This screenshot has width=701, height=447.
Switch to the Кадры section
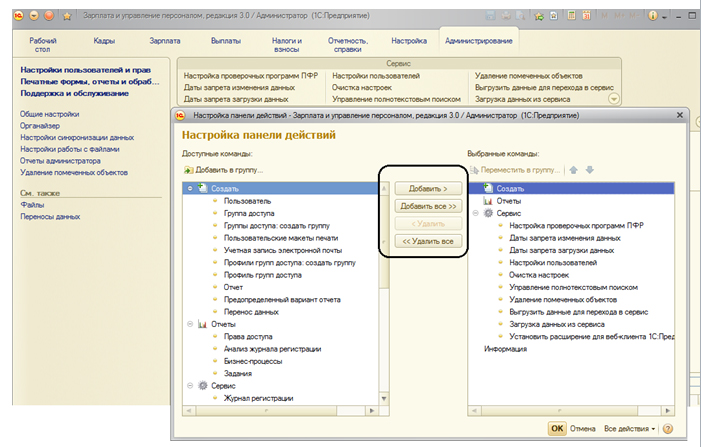point(104,41)
